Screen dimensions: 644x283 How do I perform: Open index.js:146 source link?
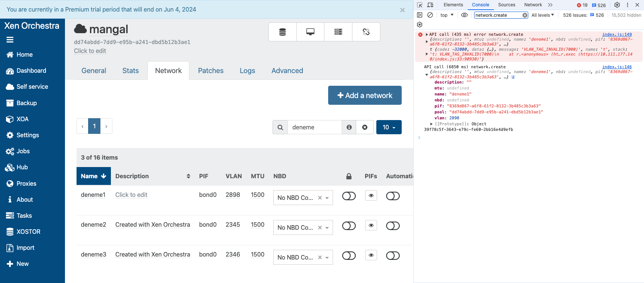pos(617,67)
